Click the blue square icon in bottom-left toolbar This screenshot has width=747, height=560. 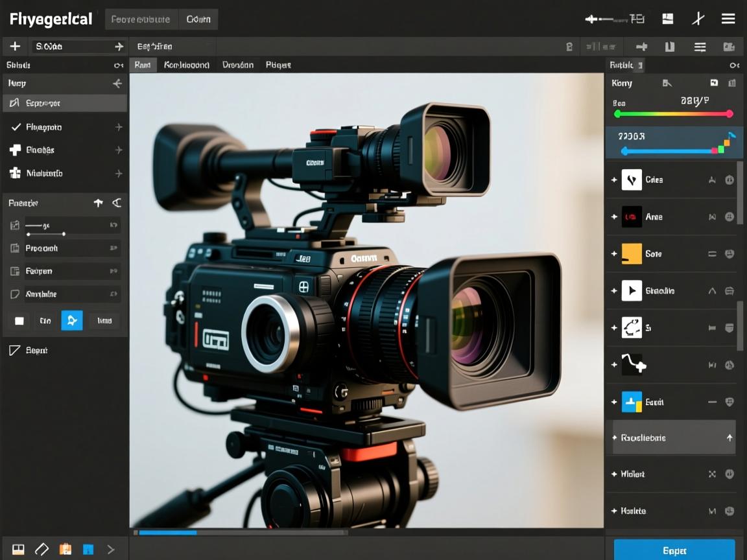click(x=88, y=550)
